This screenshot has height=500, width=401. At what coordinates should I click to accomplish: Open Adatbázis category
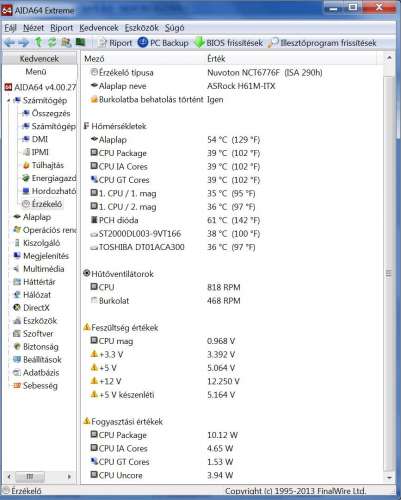pos(36,373)
